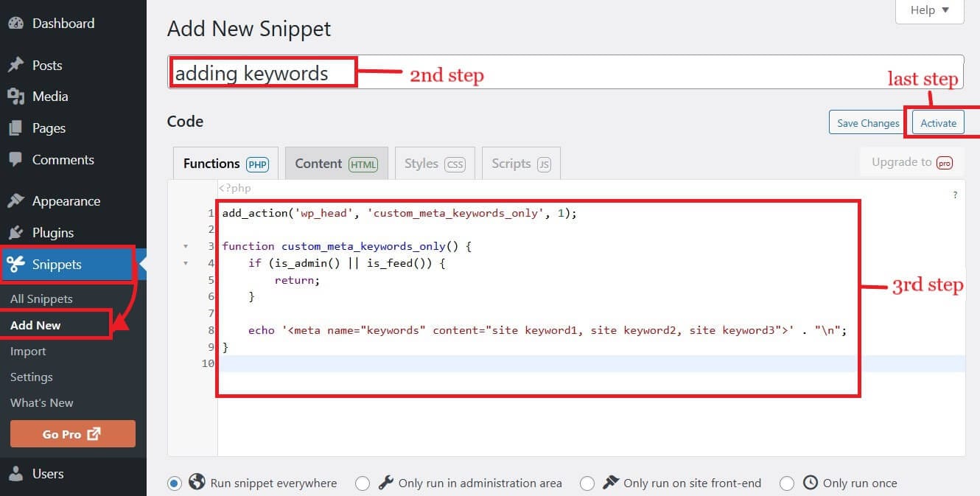Click the Dashboard gauge icon

coord(15,24)
